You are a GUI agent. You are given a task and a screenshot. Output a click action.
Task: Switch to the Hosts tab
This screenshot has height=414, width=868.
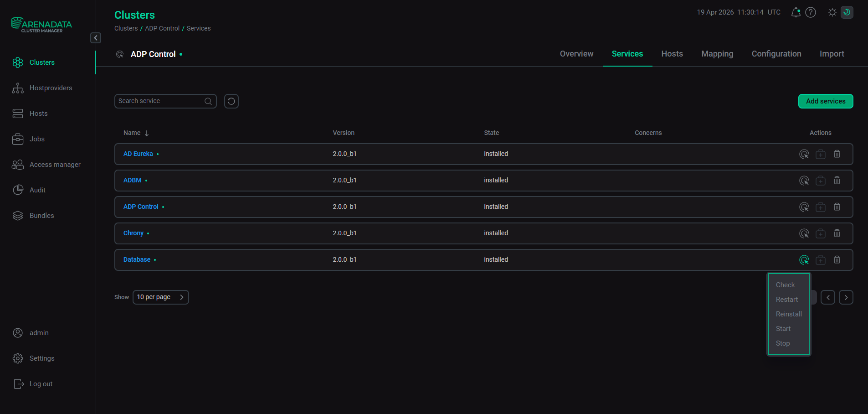pos(672,54)
